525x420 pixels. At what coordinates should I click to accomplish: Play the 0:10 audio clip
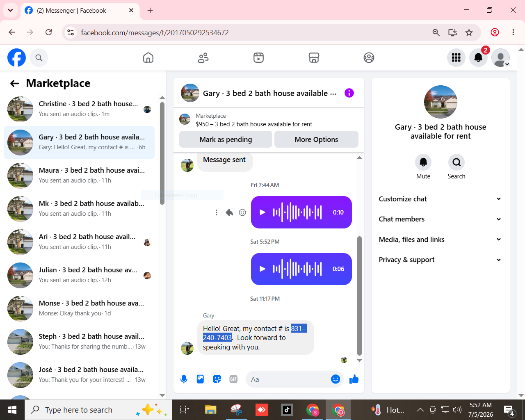(x=262, y=212)
